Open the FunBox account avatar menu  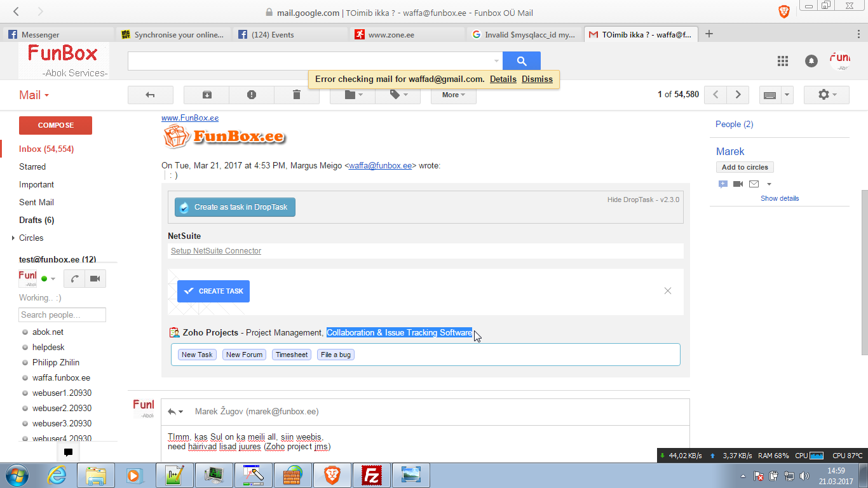pos(840,60)
